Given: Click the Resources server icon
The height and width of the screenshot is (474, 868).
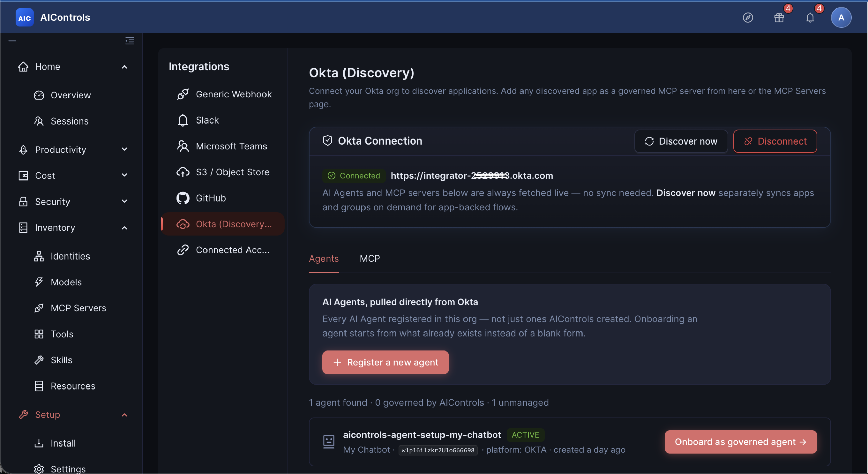Looking at the screenshot, I should (x=39, y=386).
